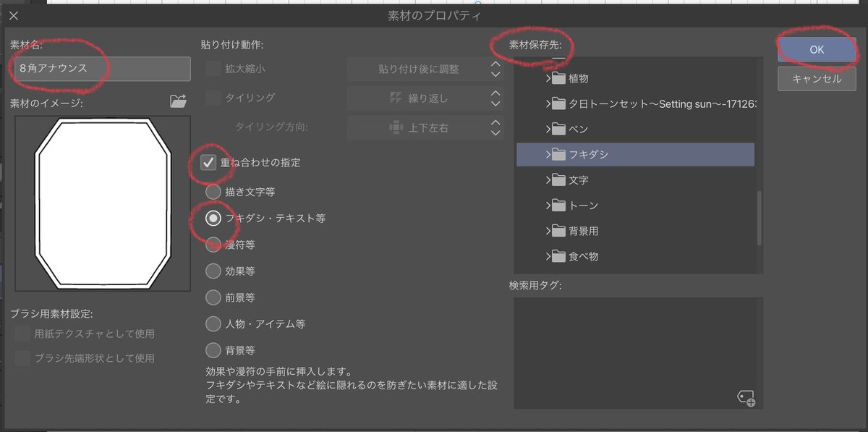Click the 食べ物 folder name text

[x=584, y=256]
